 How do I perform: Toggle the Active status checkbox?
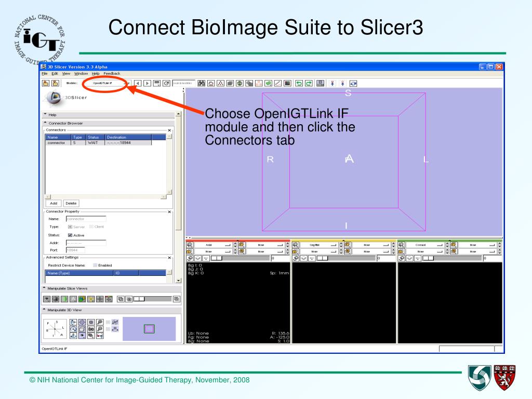click(70, 235)
